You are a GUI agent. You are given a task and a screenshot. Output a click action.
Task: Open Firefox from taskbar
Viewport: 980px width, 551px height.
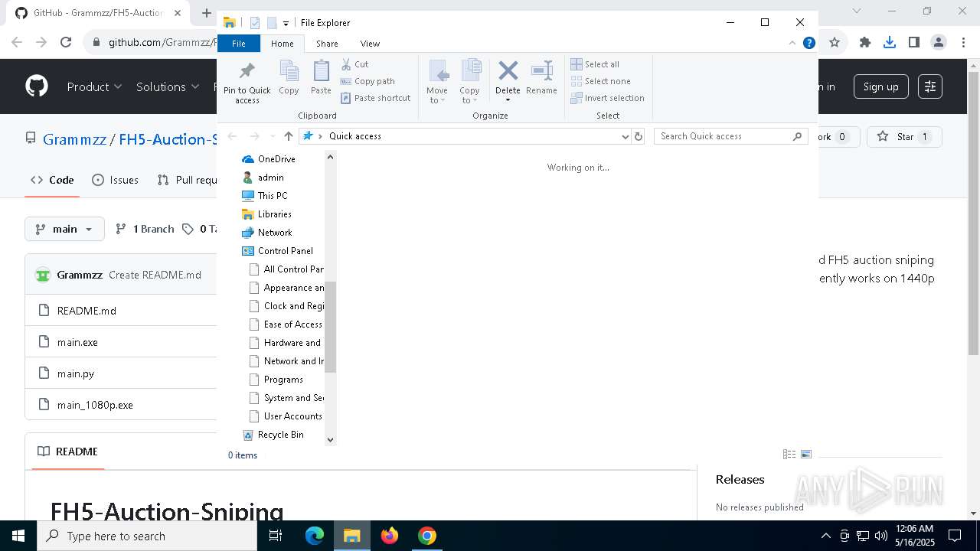tap(390, 536)
